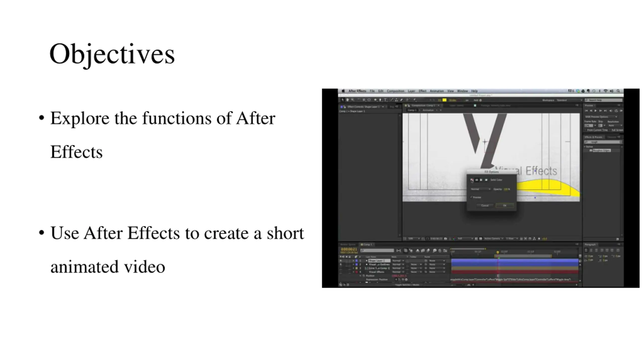The height and width of the screenshot is (362, 644).
Task: Select the Pen tool in toolbar
Action: [x=380, y=100]
